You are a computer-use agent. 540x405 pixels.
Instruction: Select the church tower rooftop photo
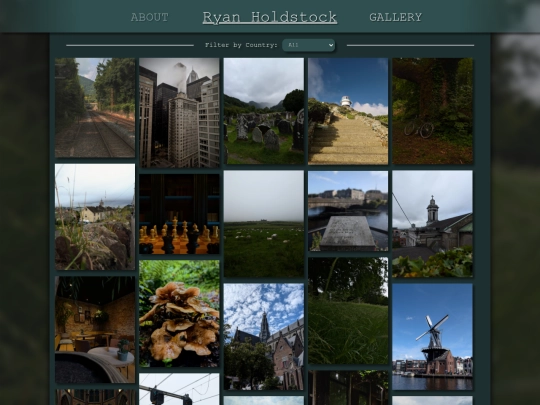pyautogui.click(x=433, y=224)
